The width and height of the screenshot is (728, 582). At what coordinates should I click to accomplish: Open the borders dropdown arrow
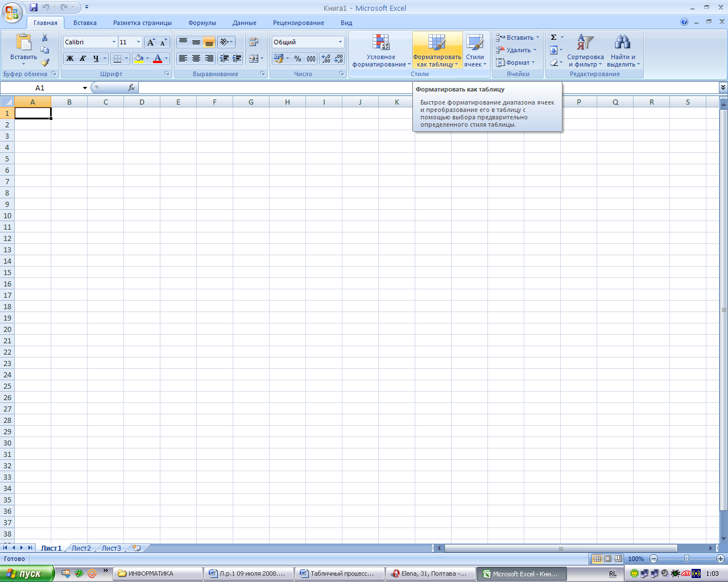coord(126,59)
